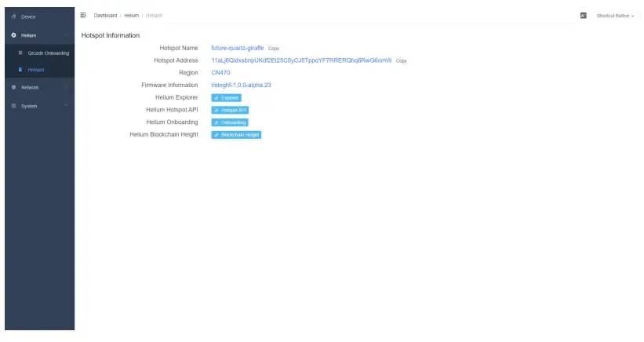Click the Hotspot breadcrumb text
The width and height of the screenshot is (644, 342).
154,16
